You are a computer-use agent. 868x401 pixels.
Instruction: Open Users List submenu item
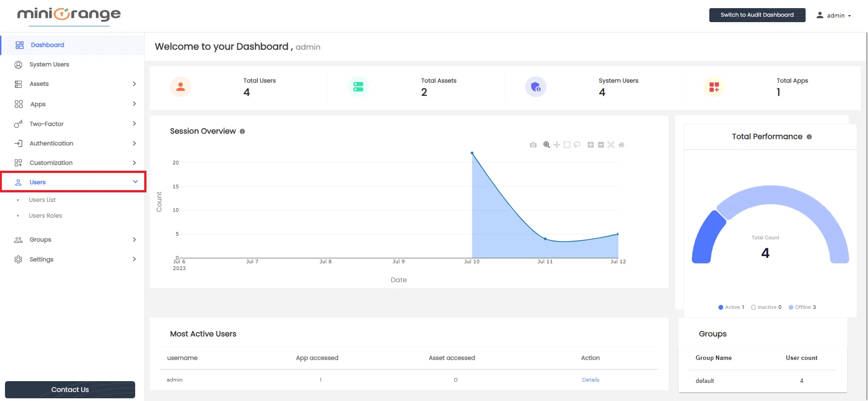(42, 200)
